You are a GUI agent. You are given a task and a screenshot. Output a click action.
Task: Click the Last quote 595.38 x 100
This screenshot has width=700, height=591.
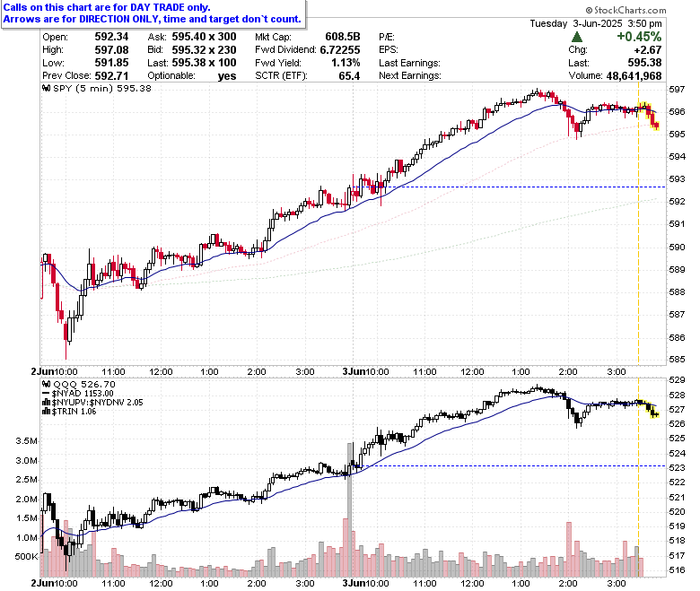pyautogui.click(x=204, y=63)
